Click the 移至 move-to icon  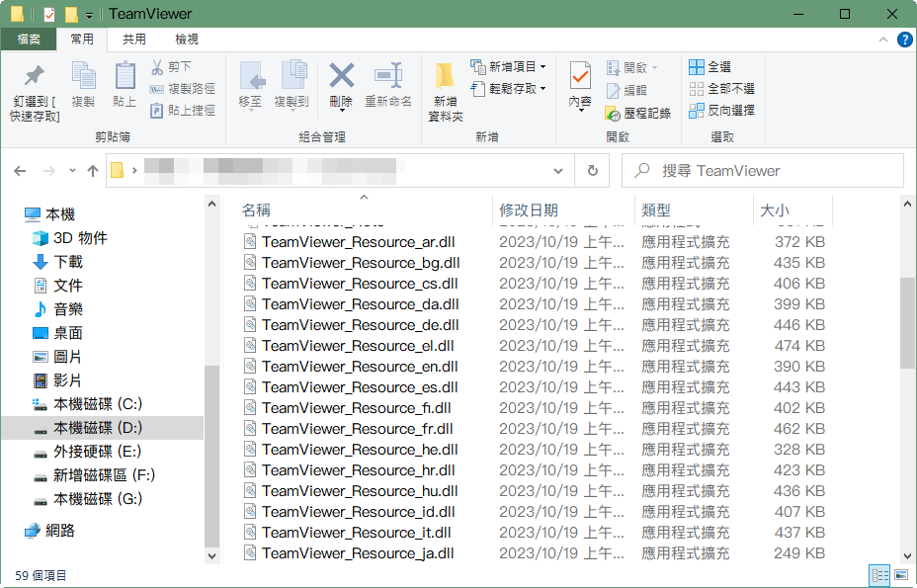[x=252, y=76]
